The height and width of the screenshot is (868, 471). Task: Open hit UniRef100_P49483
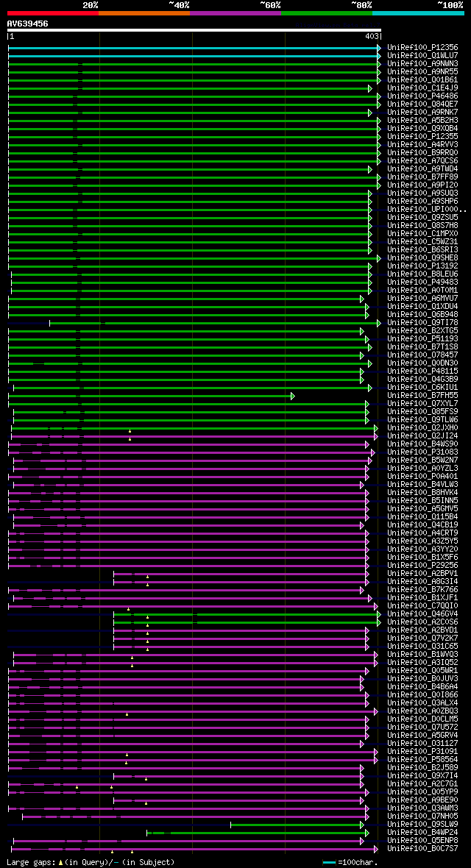[x=422, y=282]
